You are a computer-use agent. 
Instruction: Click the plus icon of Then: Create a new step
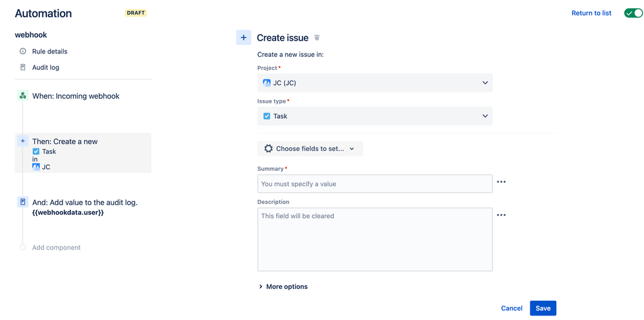click(23, 141)
